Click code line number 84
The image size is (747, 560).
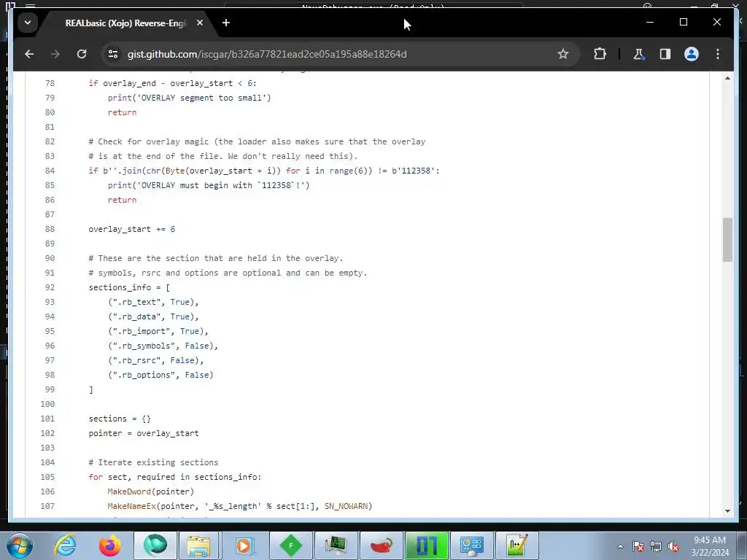pos(50,171)
